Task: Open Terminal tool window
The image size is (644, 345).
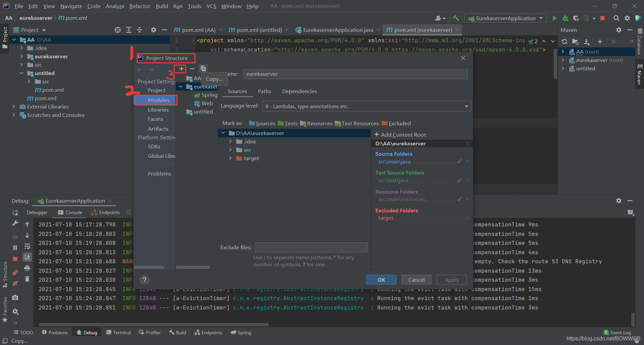Action: tap(119, 333)
